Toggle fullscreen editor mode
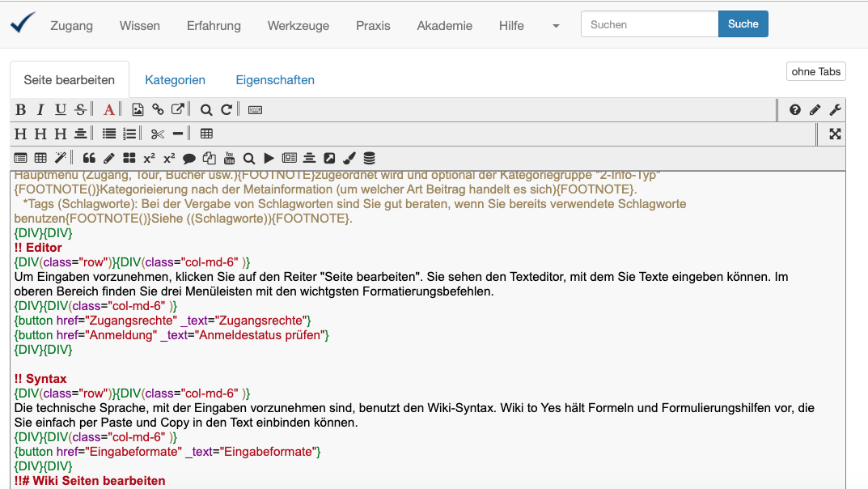Image resolution: width=868 pixels, height=489 pixels. coord(836,134)
